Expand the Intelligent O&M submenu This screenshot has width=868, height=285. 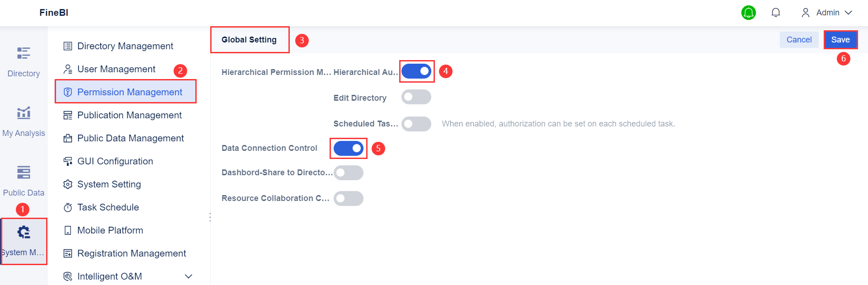[x=189, y=276]
